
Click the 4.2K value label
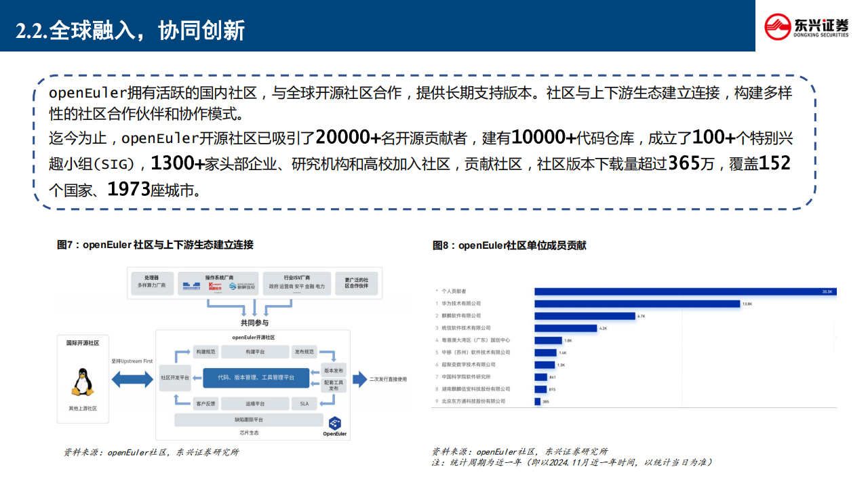point(604,328)
